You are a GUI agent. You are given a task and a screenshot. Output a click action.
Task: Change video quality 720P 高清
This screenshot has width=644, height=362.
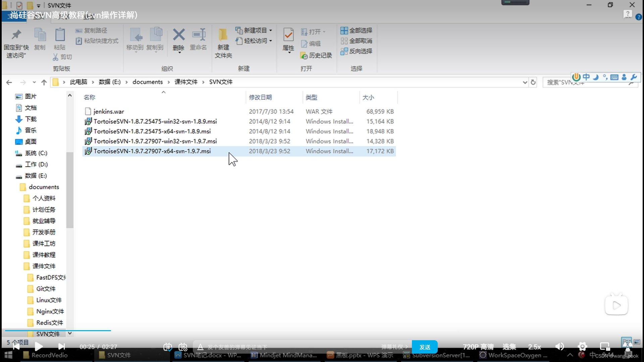[x=478, y=347]
